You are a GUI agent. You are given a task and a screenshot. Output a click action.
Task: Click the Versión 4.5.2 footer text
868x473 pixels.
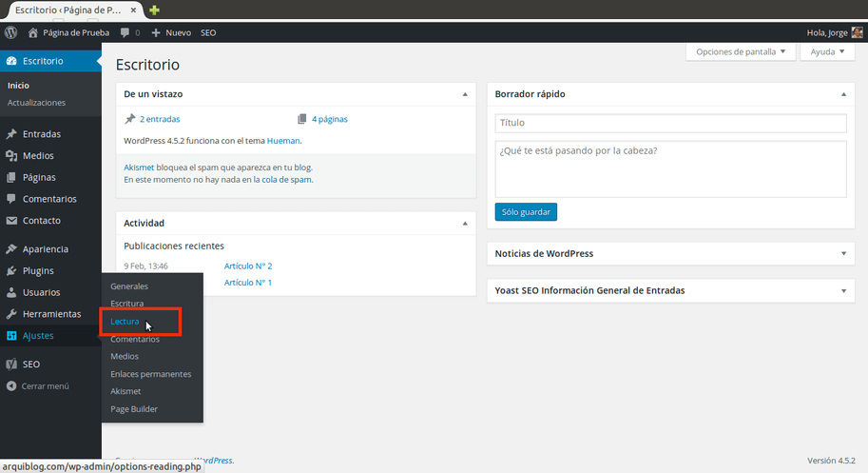(831, 461)
